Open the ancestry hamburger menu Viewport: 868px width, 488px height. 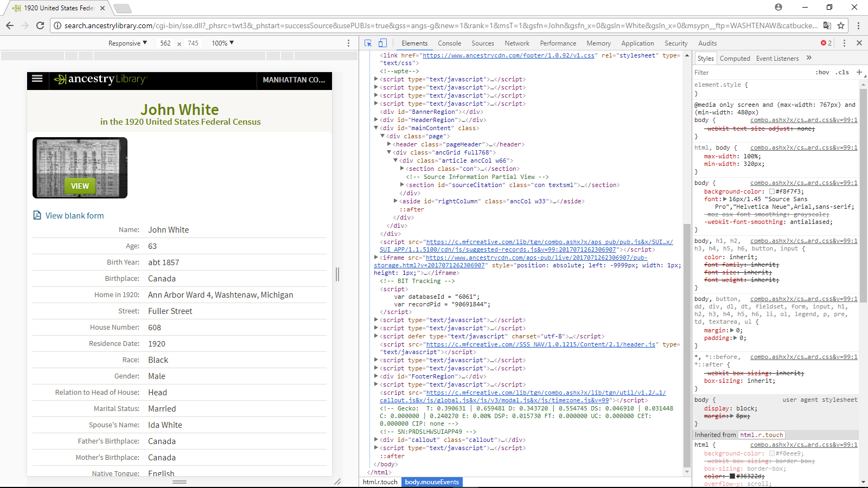pos(37,79)
